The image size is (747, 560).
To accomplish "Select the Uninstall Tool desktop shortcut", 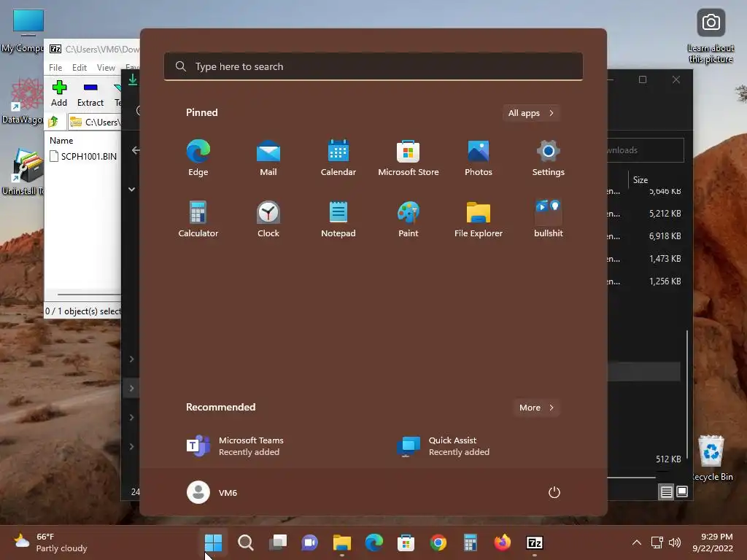I will (23, 172).
